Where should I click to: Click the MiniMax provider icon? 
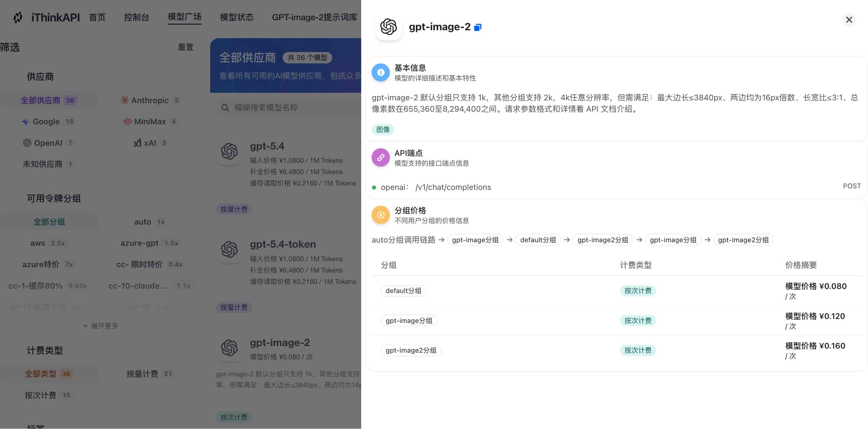(127, 121)
